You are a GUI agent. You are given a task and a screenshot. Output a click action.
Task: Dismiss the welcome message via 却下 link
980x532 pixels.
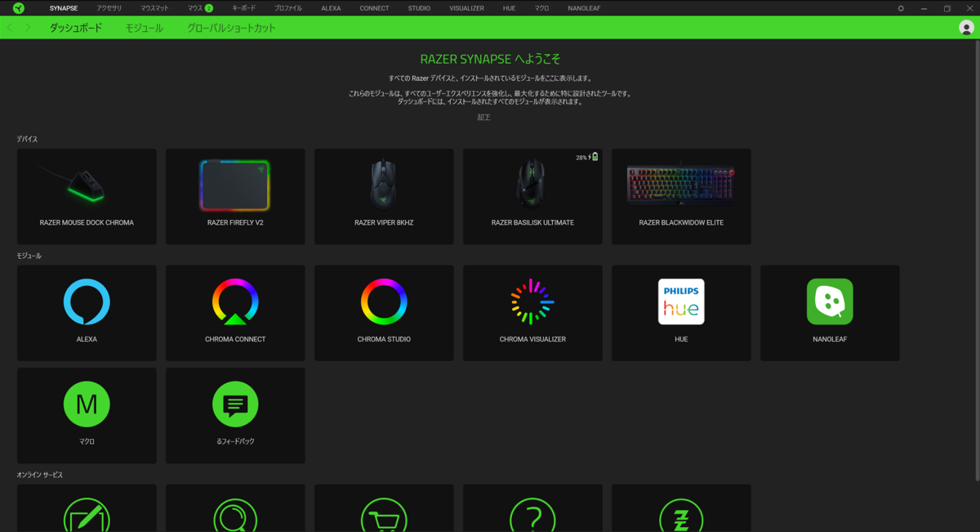click(483, 118)
